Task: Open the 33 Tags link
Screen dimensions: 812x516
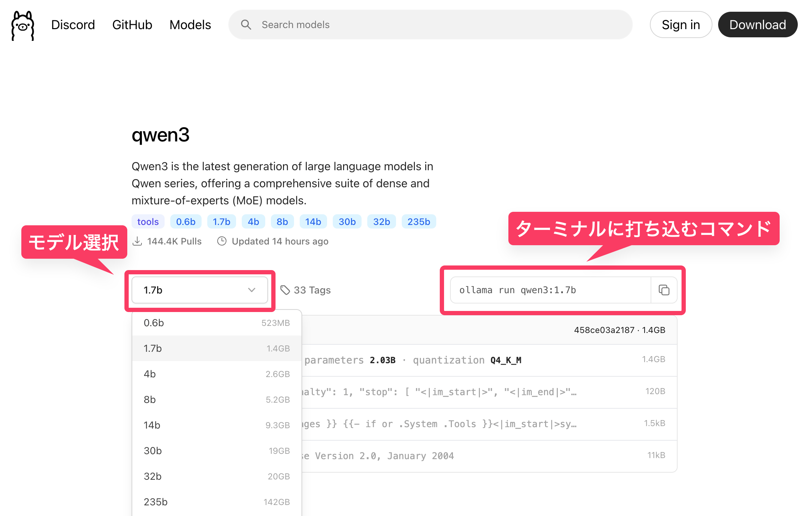Action: click(312, 290)
